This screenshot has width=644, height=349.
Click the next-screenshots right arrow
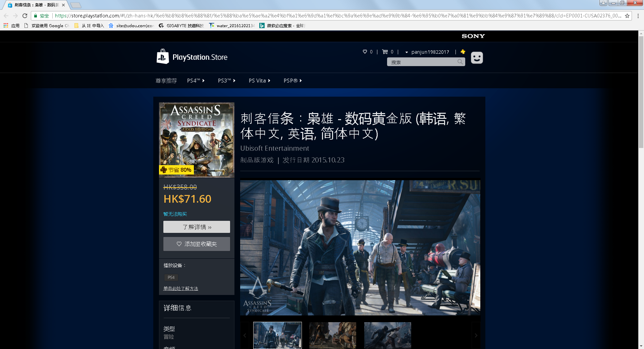[x=476, y=335]
